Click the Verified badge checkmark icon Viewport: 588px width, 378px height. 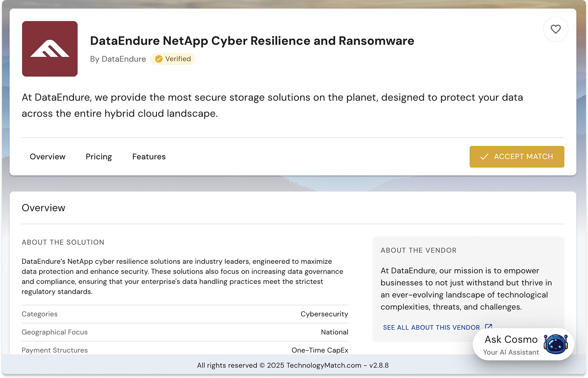[x=159, y=59]
